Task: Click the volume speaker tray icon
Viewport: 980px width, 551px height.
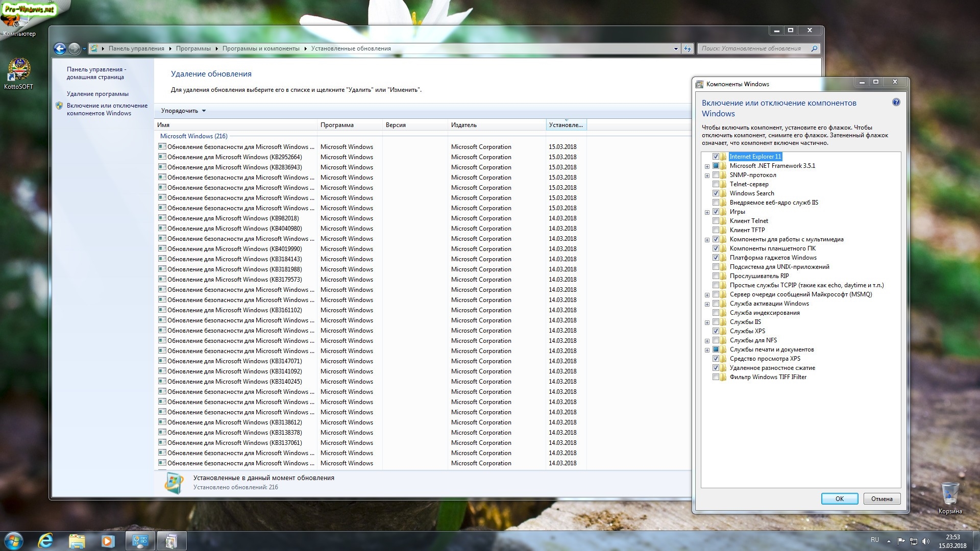Action: tap(926, 541)
